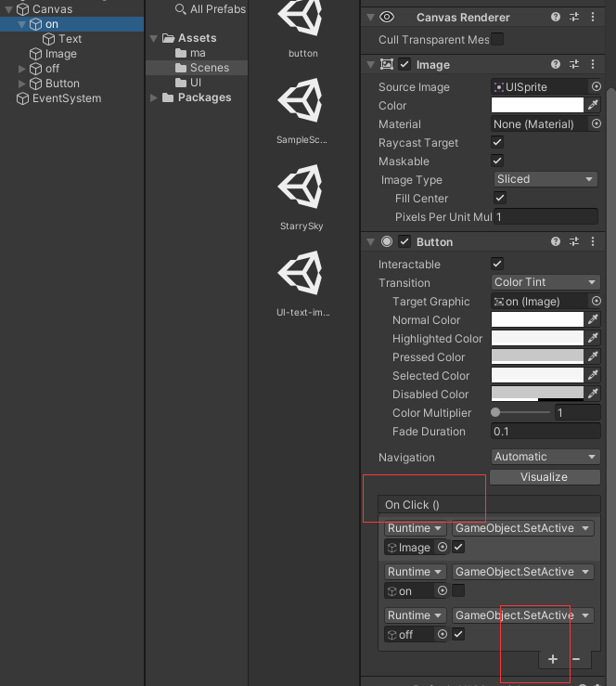Enable SetActive checkbox for on object
This screenshot has height=686, width=616.
[458, 590]
